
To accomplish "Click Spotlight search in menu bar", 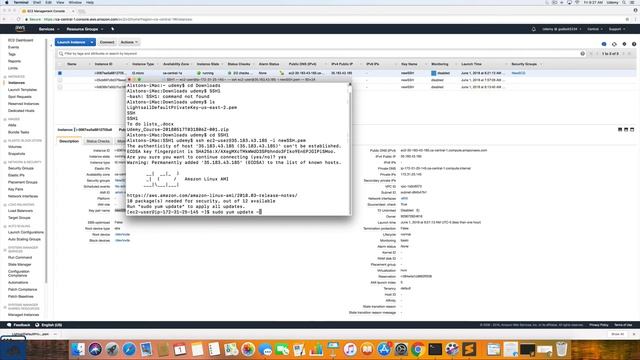I will click(624, 2).
